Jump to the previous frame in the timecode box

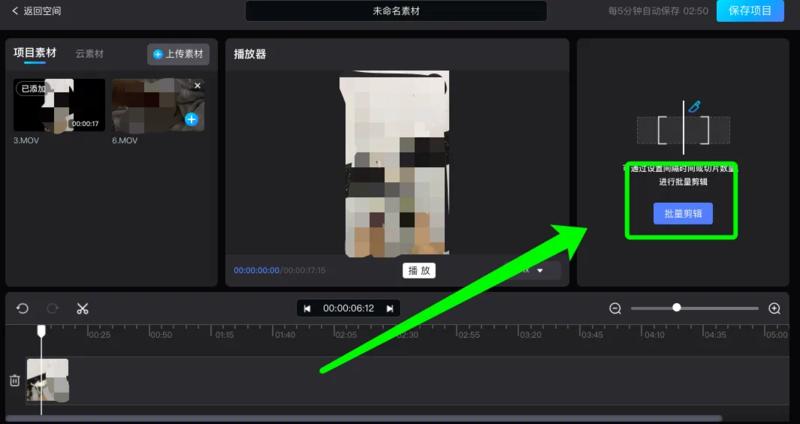307,308
